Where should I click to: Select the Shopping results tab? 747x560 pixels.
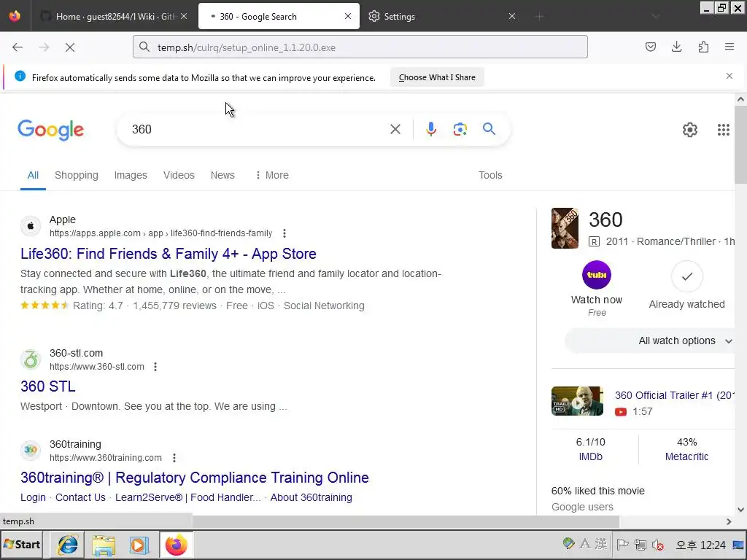(x=76, y=175)
